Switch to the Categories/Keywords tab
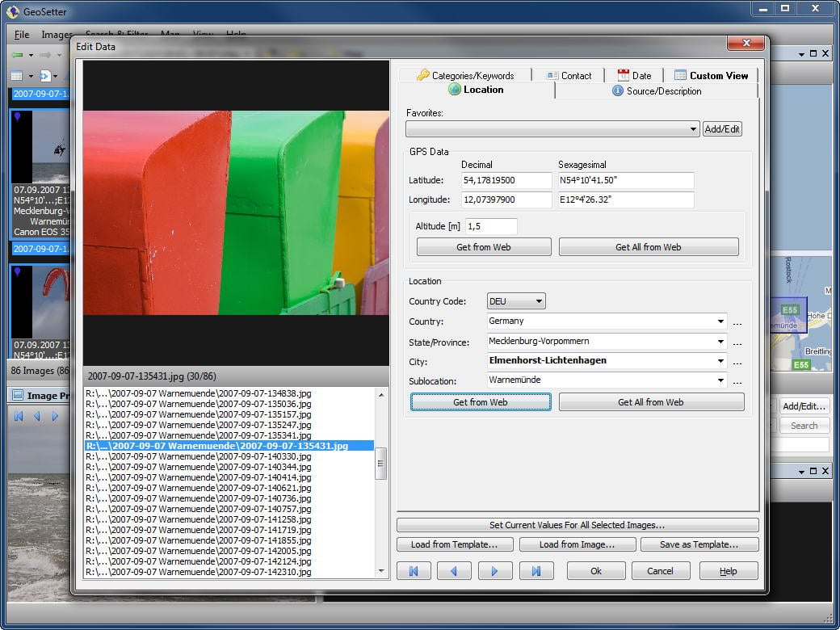The image size is (840, 630). tap(464, 75)
